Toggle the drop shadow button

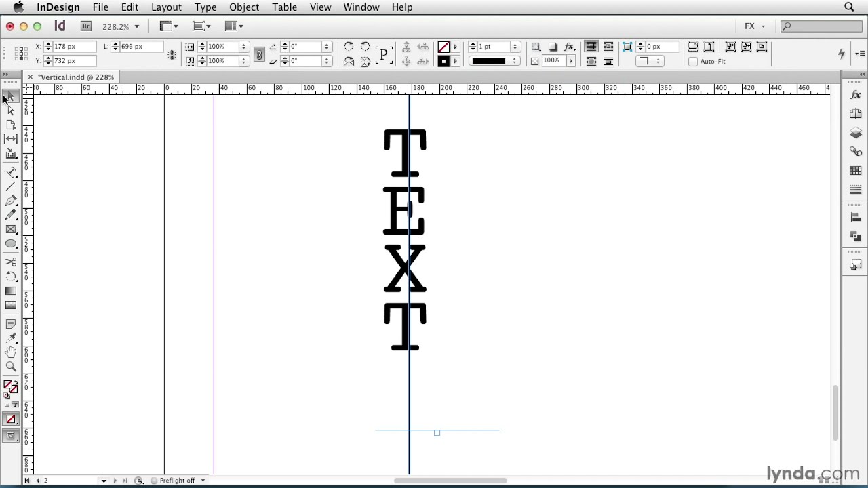(x=553, y=47)
